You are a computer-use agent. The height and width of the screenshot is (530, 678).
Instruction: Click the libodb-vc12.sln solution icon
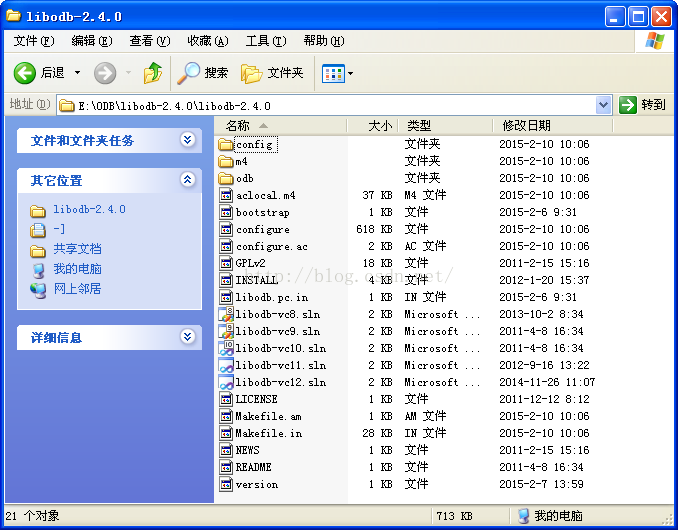[226, 382]
